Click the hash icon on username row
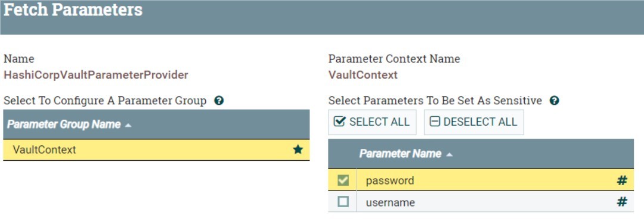The height and width of the screenshot is (222, 644). 622,202
